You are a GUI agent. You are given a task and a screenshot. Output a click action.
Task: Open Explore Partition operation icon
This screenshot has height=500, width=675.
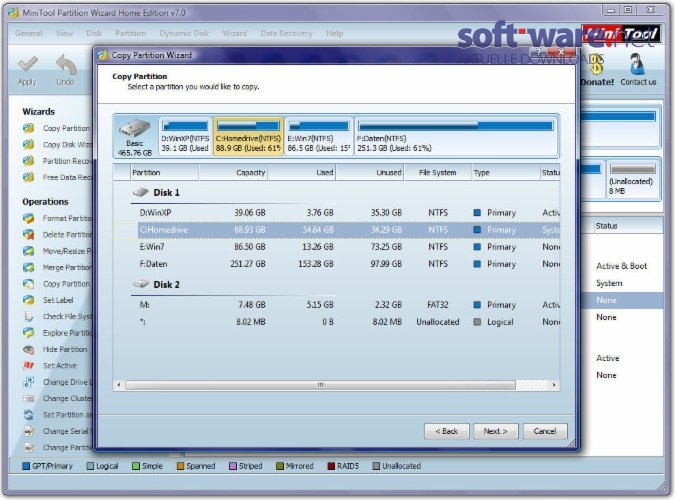[x=28, y=333]
